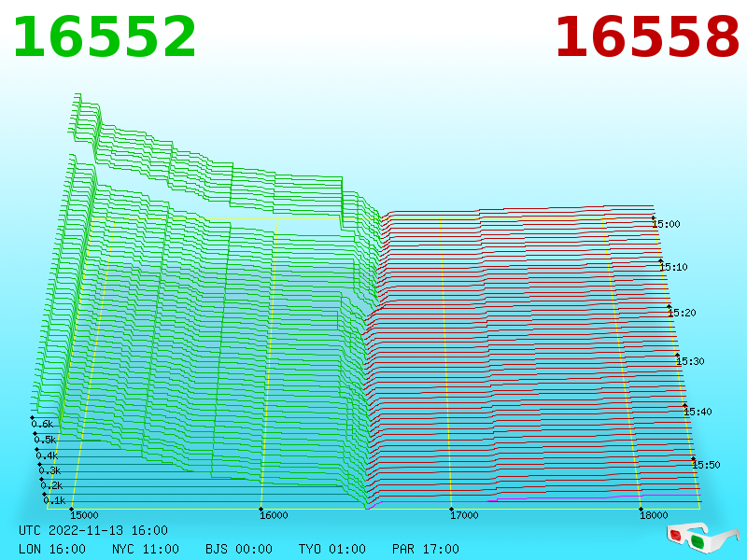Image resolution: width=747 pixels, height=560 pixels.
Task: Click the 0.2k volume axis label
Action: [51, 485]
